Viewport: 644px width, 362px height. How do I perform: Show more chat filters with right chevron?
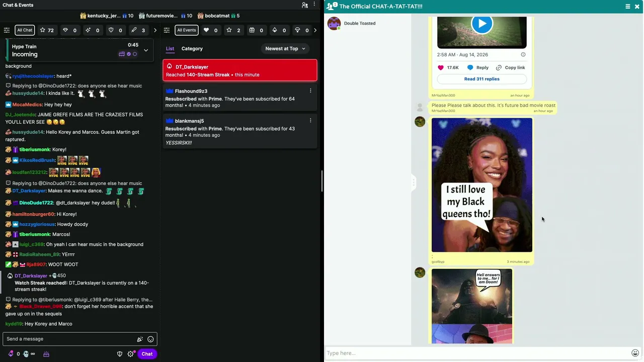(x=155, y=30)
